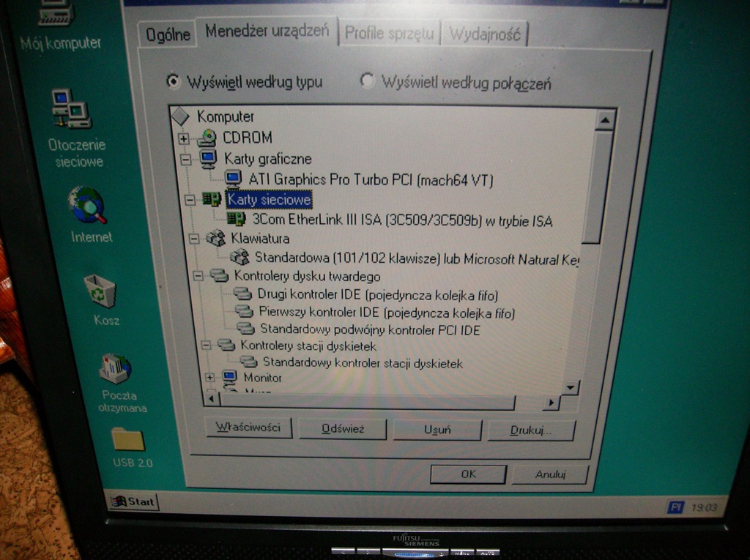Click the horizontal scroll right arrow

click(x=552, y=403)
